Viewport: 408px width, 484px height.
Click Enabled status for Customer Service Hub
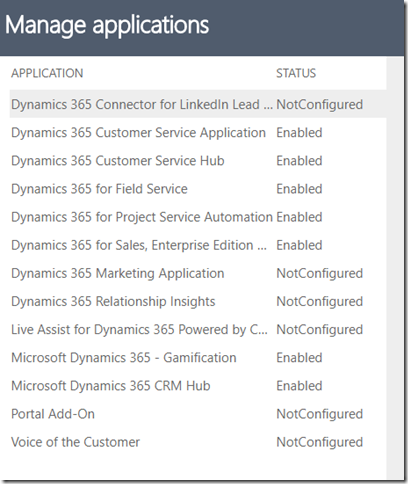[299, 161]
